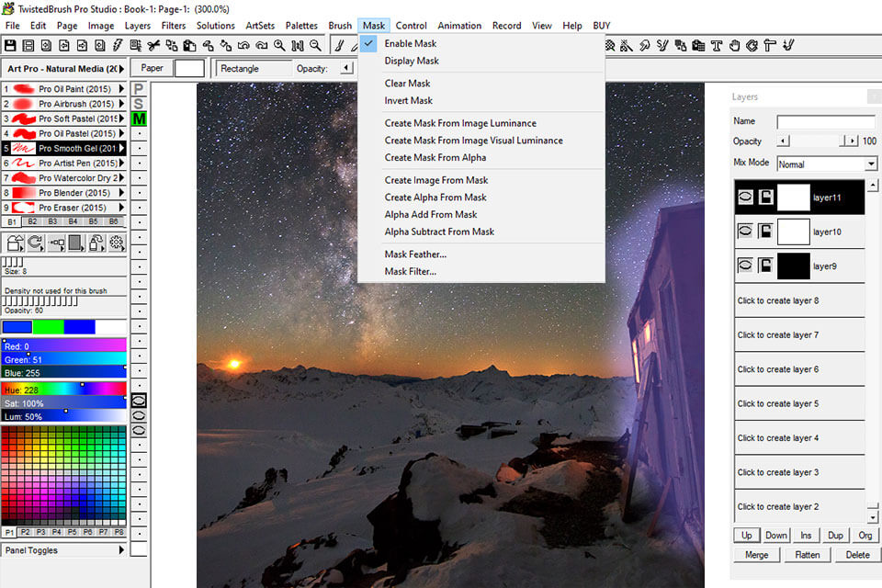882x588 pixels.
Task: Click the boxed top oval button in the side strip
Action: 139,401
